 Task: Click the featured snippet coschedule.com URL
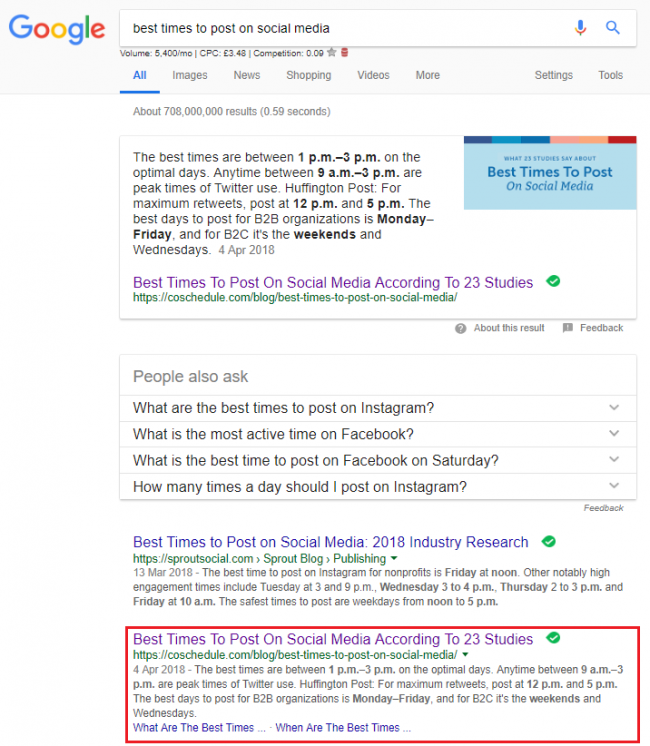tap(295, 298)
